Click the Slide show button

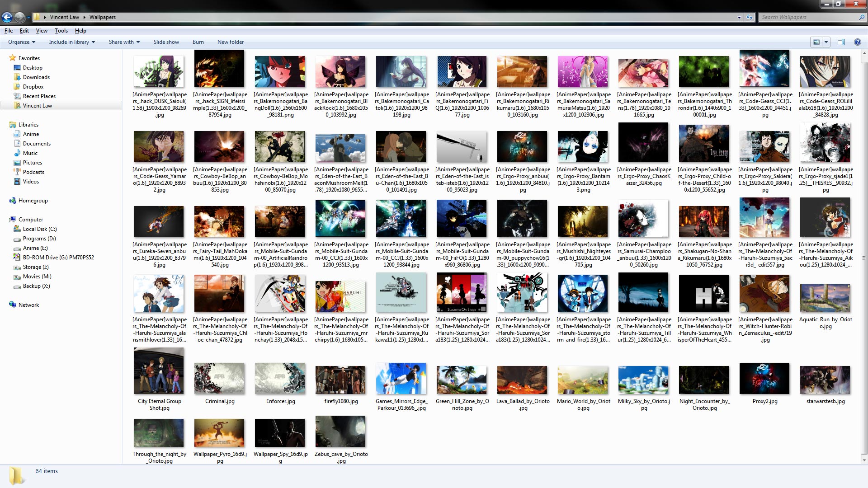click(166, 42)
